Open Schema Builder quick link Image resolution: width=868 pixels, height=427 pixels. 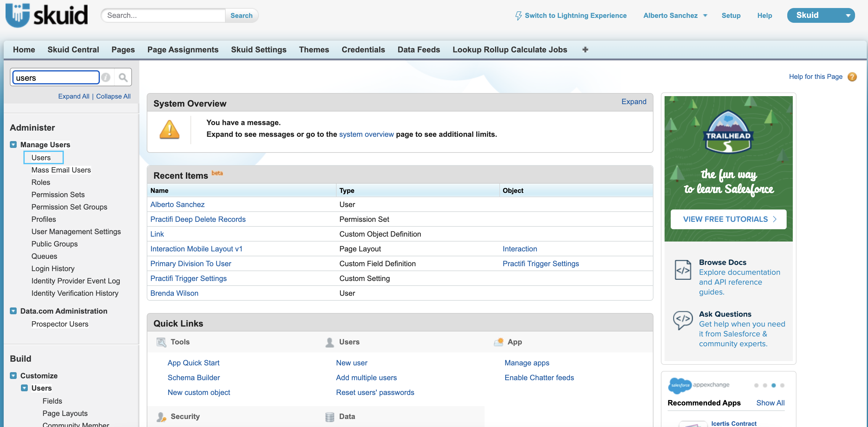coord(193,378)
